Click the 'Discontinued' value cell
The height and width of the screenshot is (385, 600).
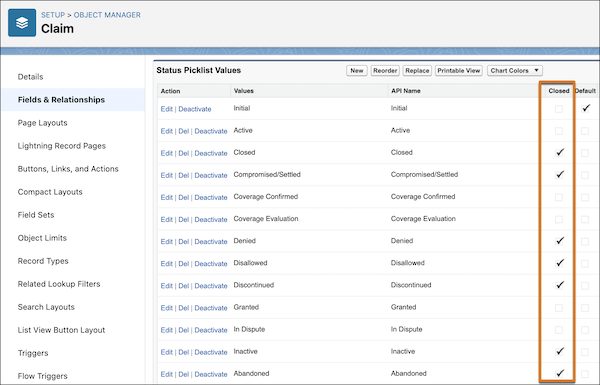point(254,285)
